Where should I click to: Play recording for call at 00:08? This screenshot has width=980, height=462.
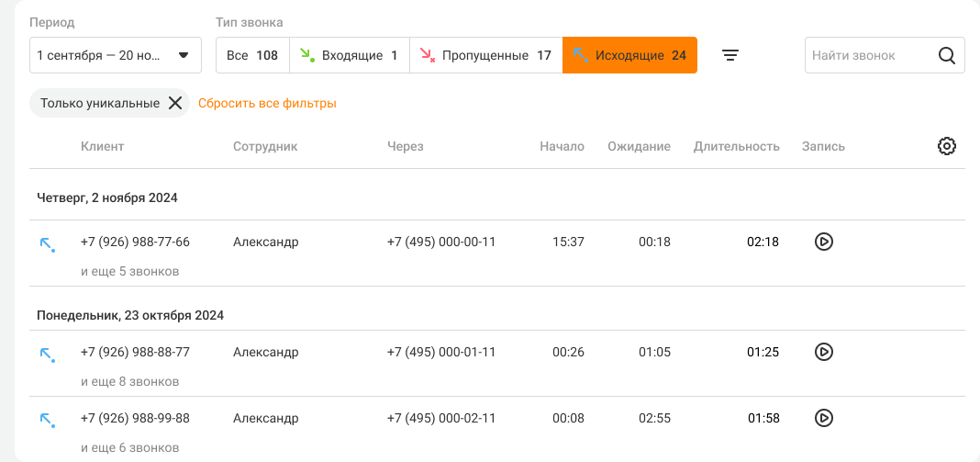point(824,418)
